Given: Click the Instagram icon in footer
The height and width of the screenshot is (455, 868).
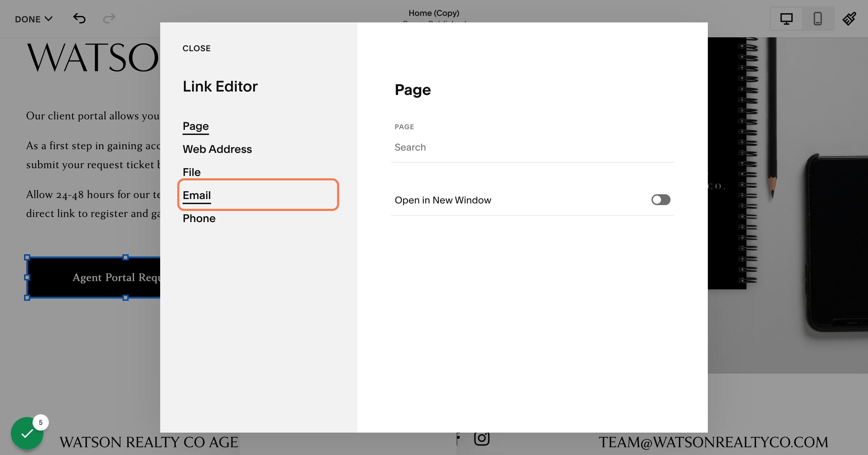Looking at the screenshot, I should tap(482, 438).
